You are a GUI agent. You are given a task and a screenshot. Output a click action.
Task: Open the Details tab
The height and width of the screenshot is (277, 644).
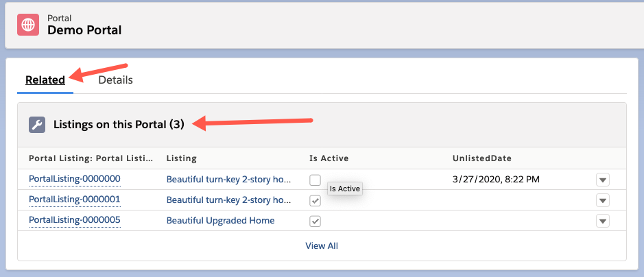click(115, 80)
